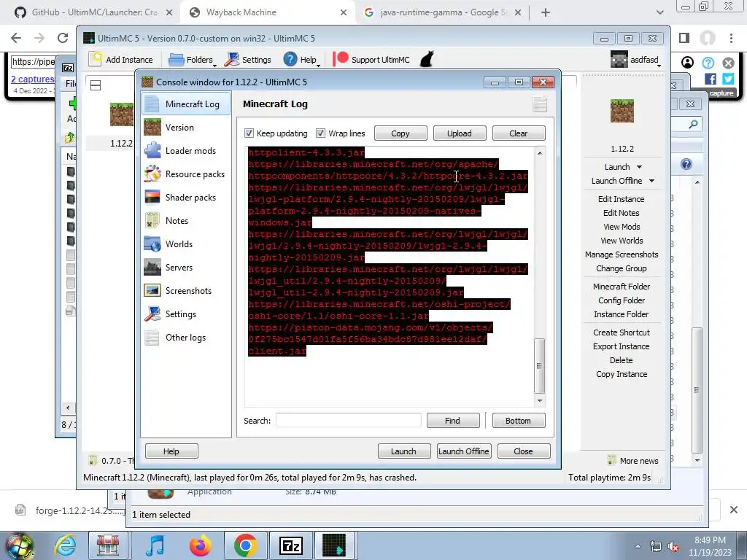Open the asdfasd account dropdown

coord(636,60)
